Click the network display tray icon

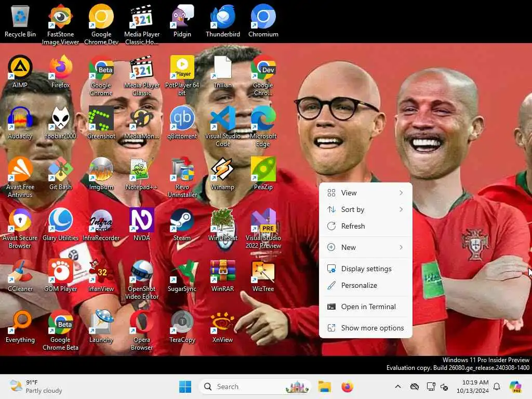click(431, 387)
